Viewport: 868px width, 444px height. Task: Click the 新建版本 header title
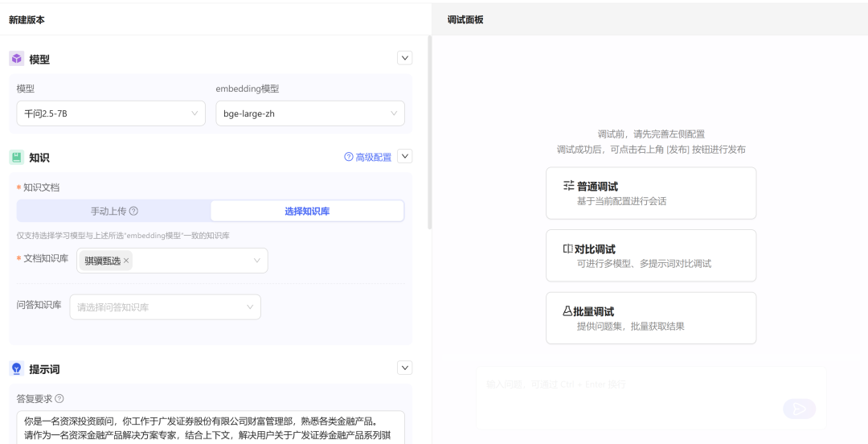27,20
